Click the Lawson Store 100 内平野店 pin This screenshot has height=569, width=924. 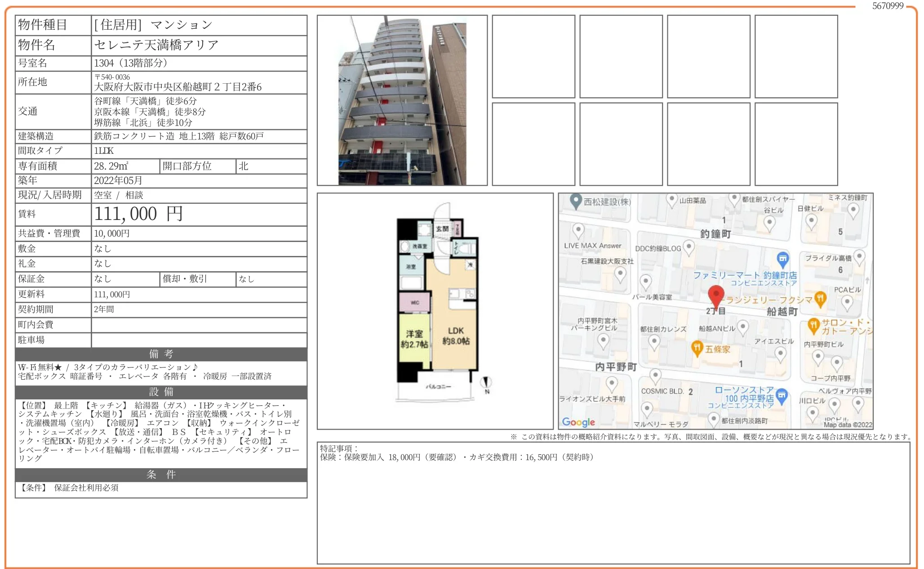tap(782, 395)
